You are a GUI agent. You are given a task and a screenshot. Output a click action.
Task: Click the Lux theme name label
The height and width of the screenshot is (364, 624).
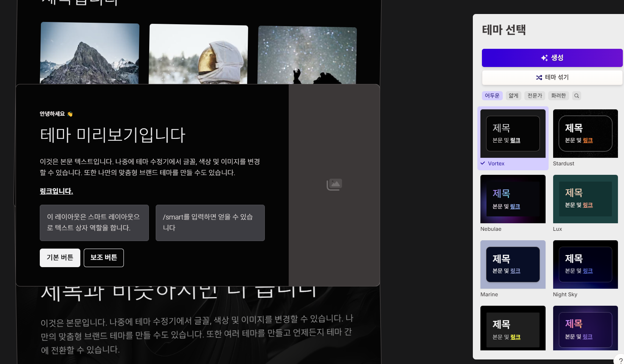(557, 229)
